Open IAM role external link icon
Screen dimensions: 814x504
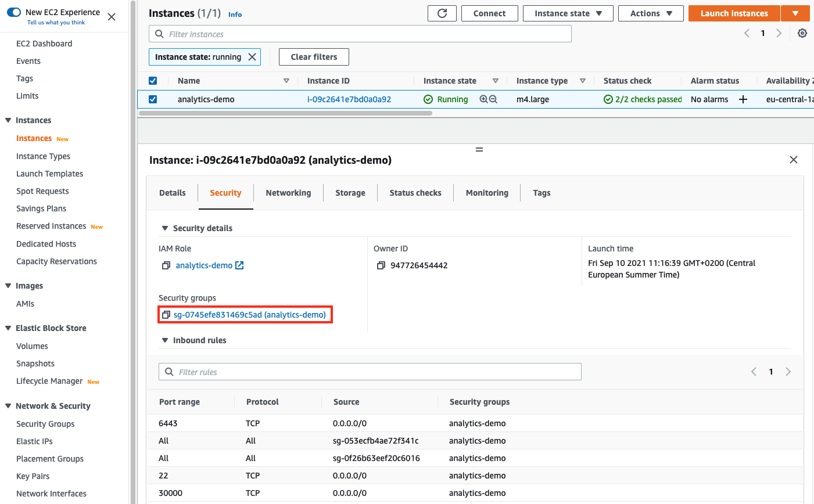239,265
